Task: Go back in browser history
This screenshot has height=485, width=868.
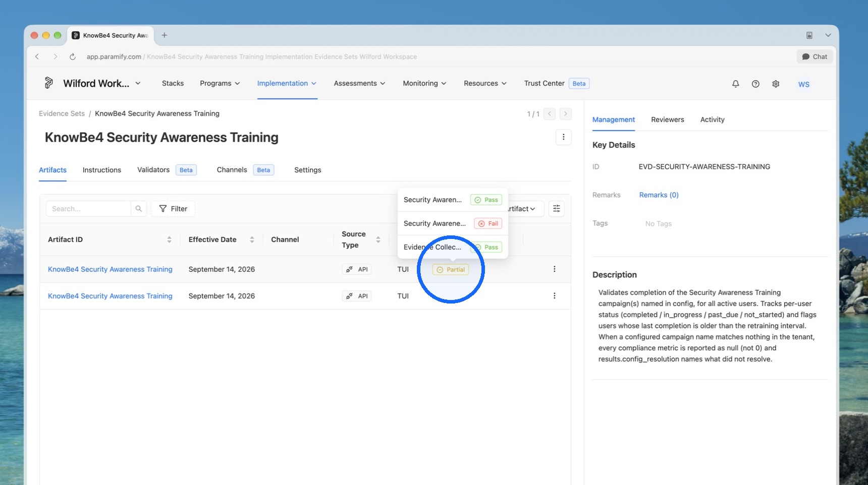Action: [37, 56]
